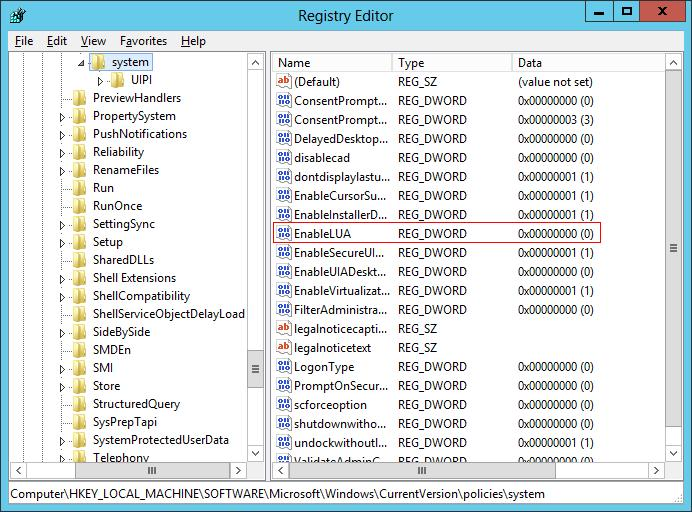
Task: Open the Favorites menu
Action: pyautogui.click(x=143, y=41)
